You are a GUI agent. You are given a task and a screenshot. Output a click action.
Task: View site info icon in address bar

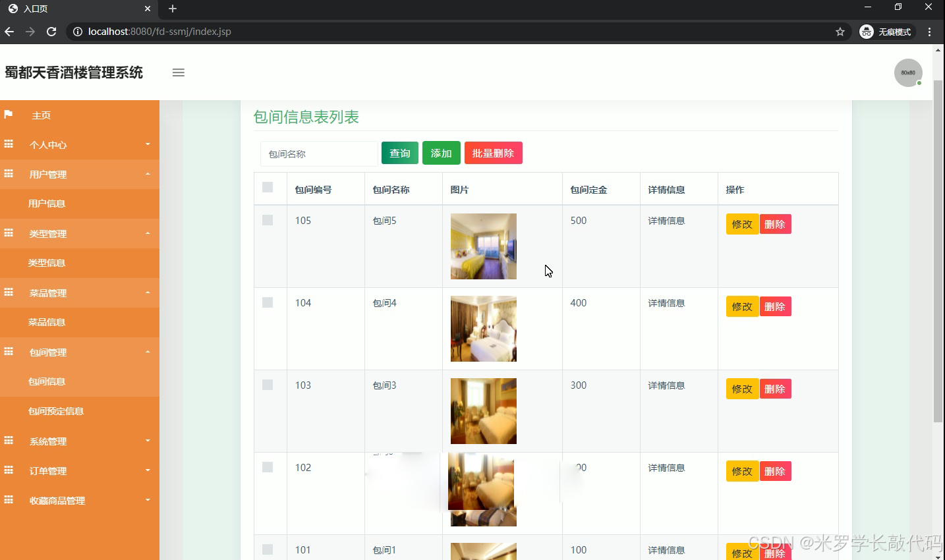[78, 32]
